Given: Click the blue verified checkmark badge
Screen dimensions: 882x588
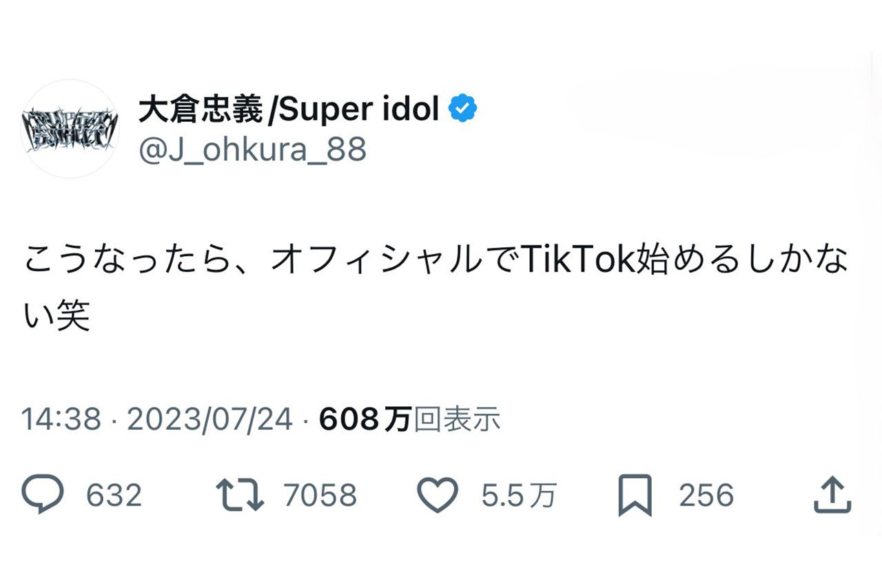Looking at the screenshot, I should tap(463, 107).
